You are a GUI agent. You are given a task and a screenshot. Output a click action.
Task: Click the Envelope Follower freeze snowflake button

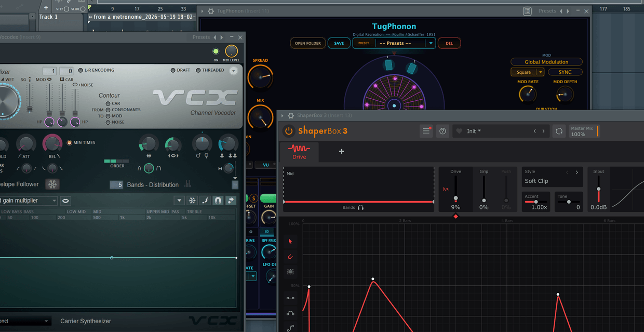tap(52, 184)
